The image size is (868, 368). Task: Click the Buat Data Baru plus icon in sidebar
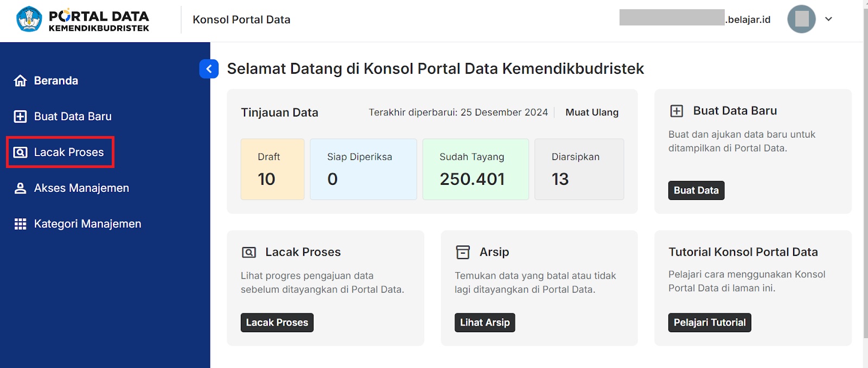pos(20,117)
